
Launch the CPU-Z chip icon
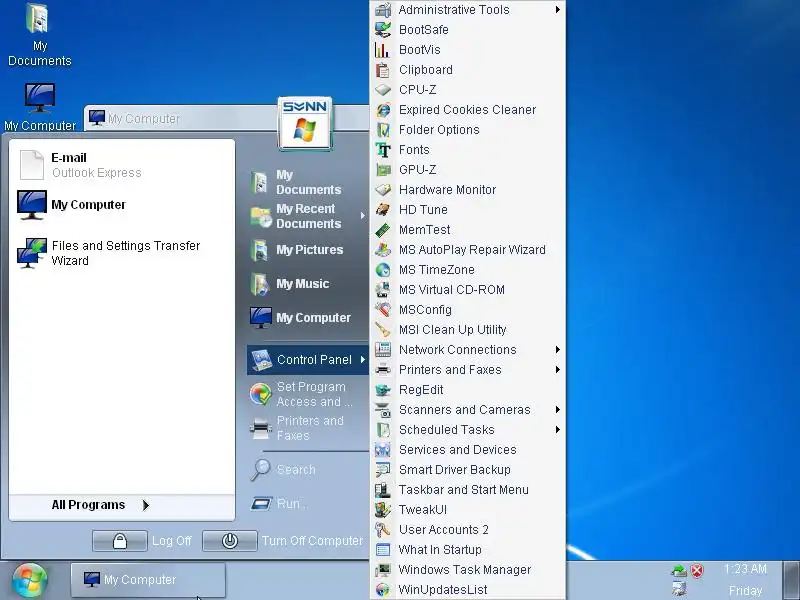383,90
